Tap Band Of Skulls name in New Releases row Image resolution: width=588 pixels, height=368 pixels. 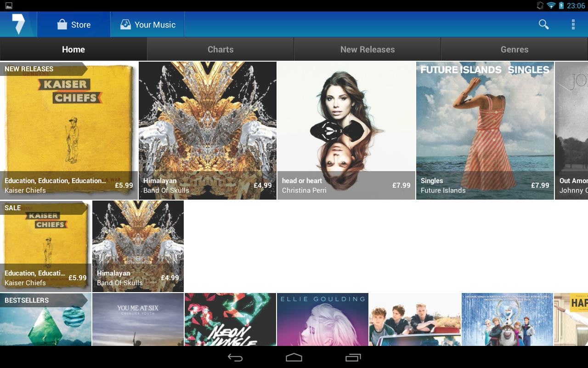click(x=166, y=190)
